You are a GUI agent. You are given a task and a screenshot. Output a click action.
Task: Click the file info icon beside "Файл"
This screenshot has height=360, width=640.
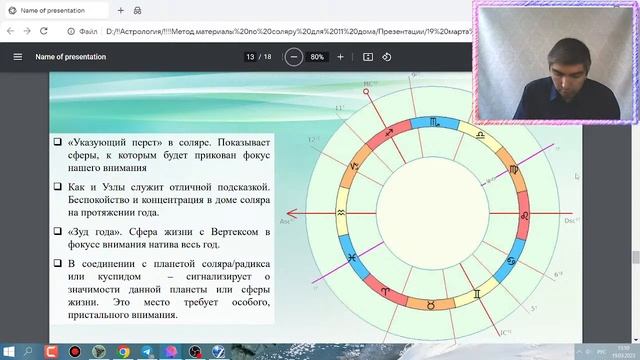click(71, 31)
